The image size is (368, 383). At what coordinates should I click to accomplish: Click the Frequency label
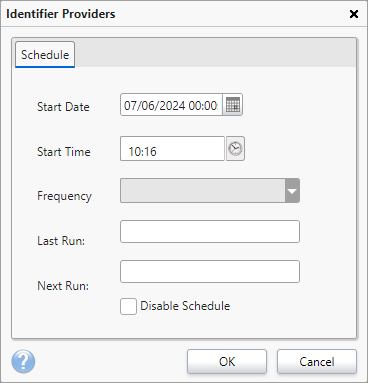pos(64,196)
